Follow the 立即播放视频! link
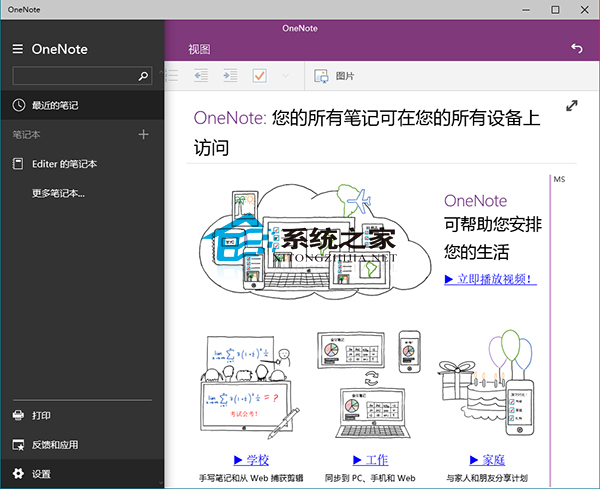 click(491, 279)
